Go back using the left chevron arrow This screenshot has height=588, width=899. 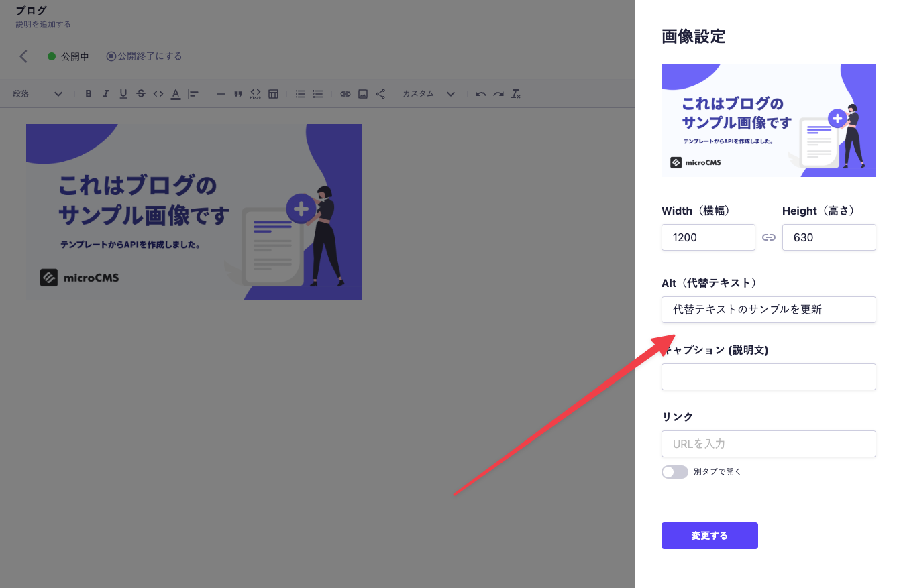(x=24, y=56)
